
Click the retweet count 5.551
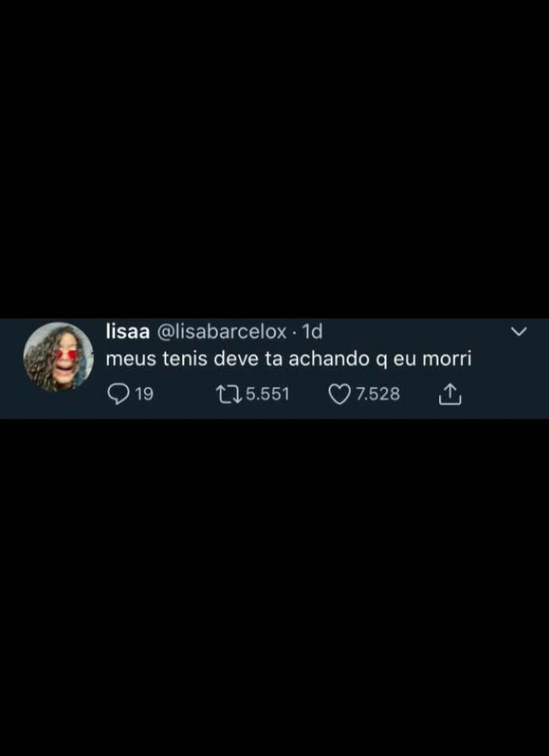[x=267, y=394]
